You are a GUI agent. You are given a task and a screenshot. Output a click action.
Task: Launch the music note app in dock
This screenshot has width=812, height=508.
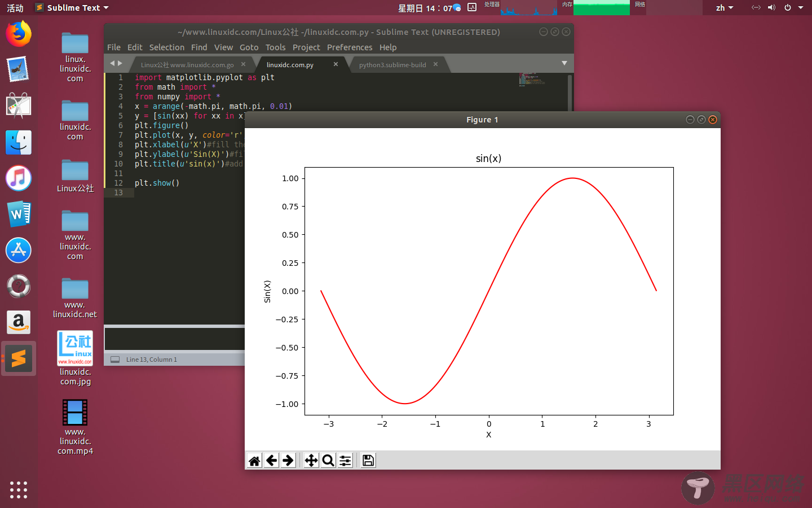click(19, 178)
